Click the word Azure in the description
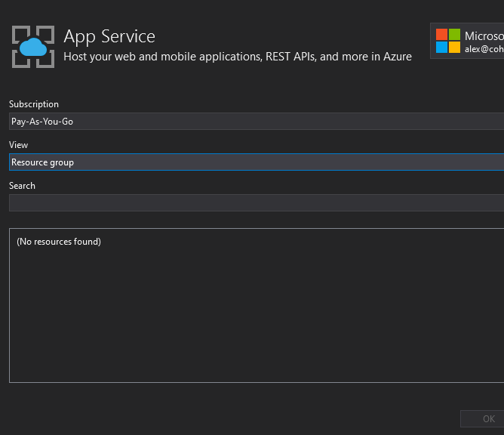Image resolution: width=504 pixels, height=435 pixels. point(397,57)
